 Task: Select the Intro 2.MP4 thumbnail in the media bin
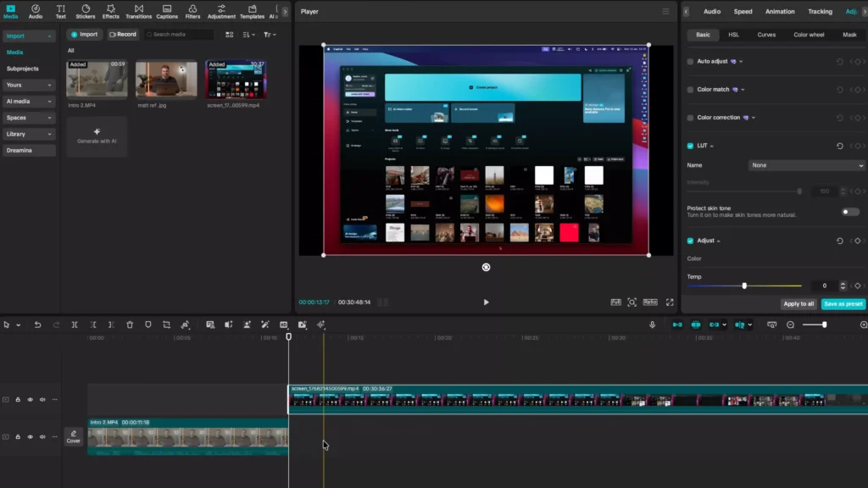click(x=96, y=80)
